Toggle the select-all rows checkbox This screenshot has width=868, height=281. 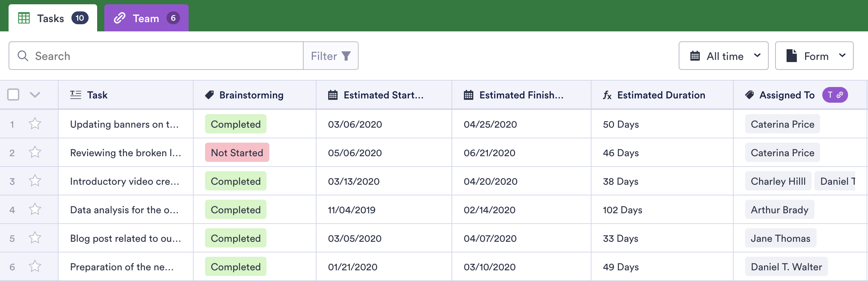coord(13,95)
